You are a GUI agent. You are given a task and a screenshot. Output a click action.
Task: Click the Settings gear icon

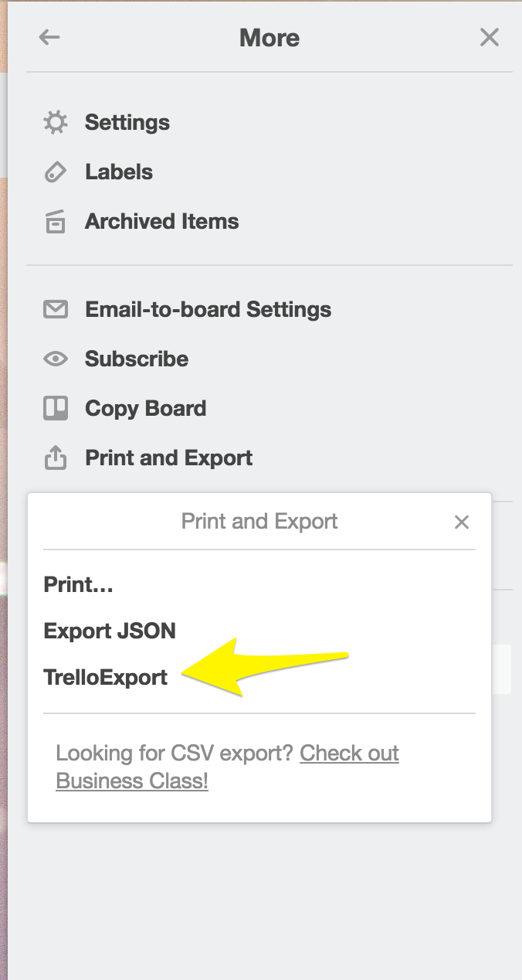pos(55,122)
